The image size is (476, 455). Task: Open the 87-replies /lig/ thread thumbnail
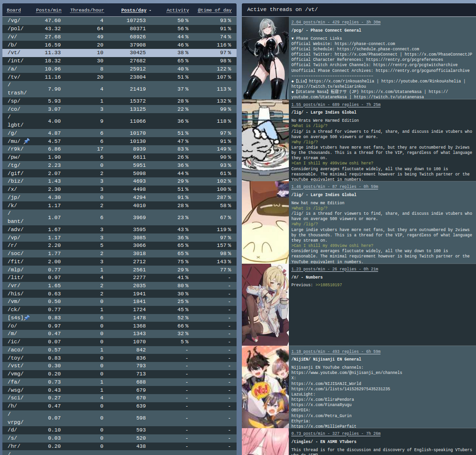coord(265,222)
